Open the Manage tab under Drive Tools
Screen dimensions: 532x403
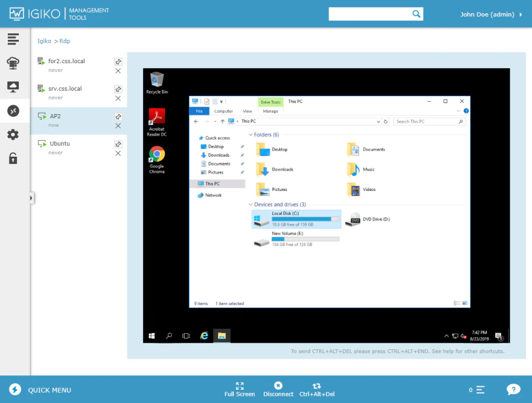270,111
